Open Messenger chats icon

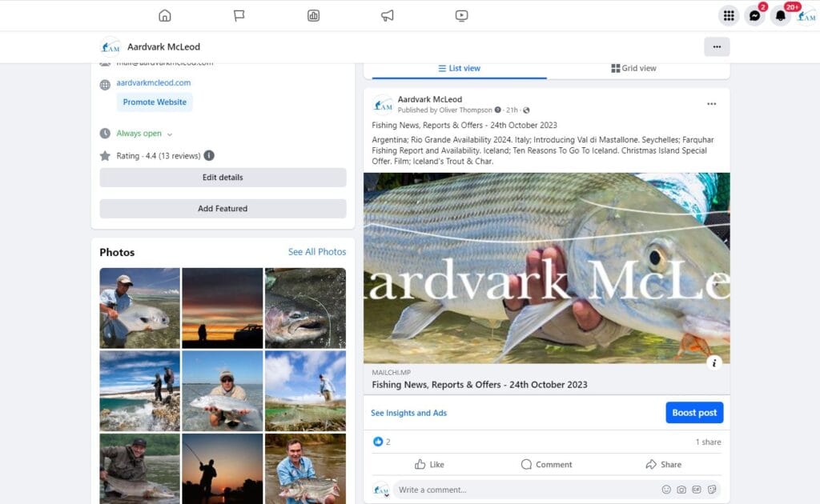[x=754, y=16]
